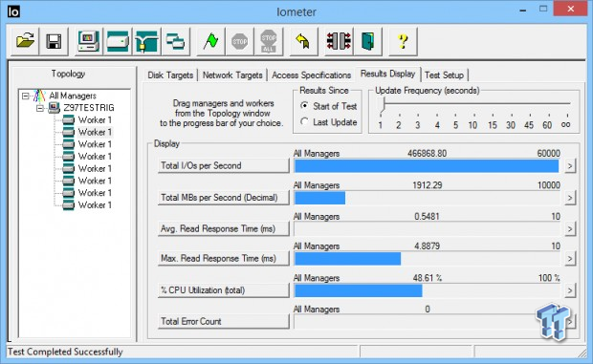The image size is (593, 364).
Task: Stop the current test
Action: (x=240, y=41)
